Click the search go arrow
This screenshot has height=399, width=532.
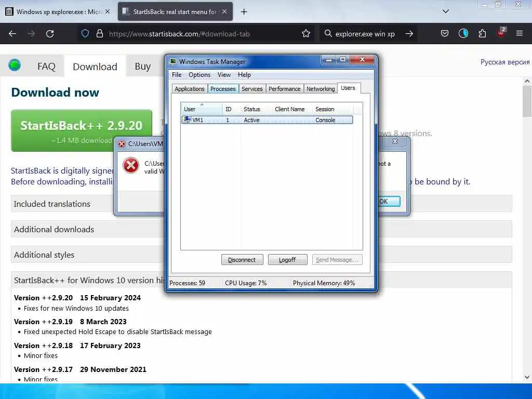click(x=409, y=34)
